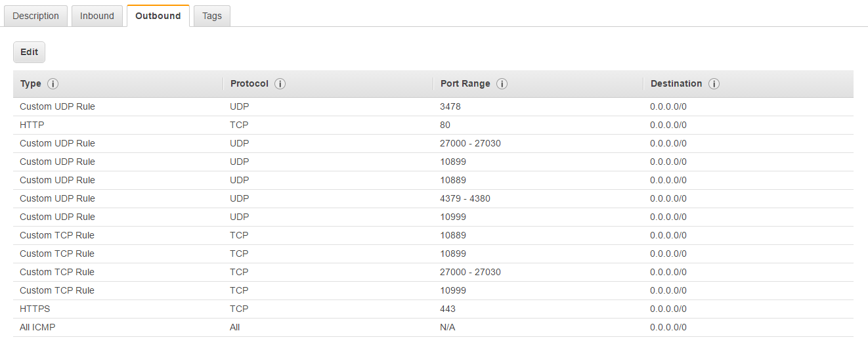Image resolution: width=868 pixels, height=354 pixels.
Task: Select the Outbound tab
Action: coord(158,16)
